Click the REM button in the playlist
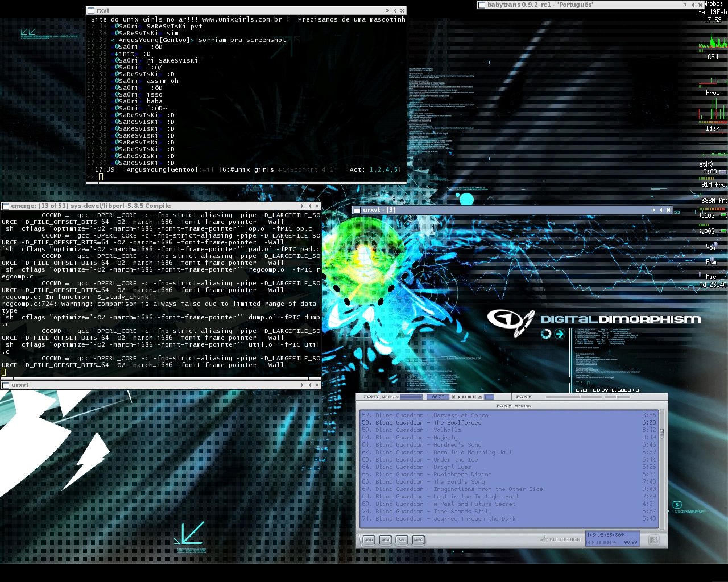 385,540
